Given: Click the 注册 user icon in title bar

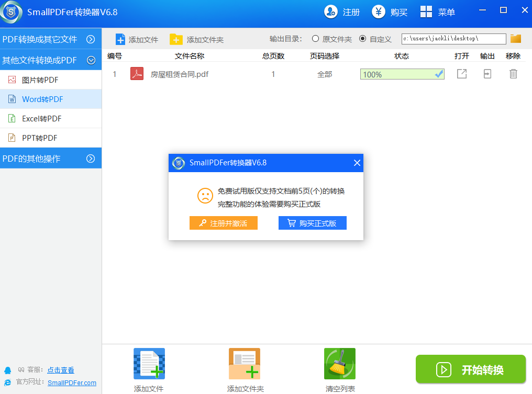Looking at the screenshot, I should (331, 12).
